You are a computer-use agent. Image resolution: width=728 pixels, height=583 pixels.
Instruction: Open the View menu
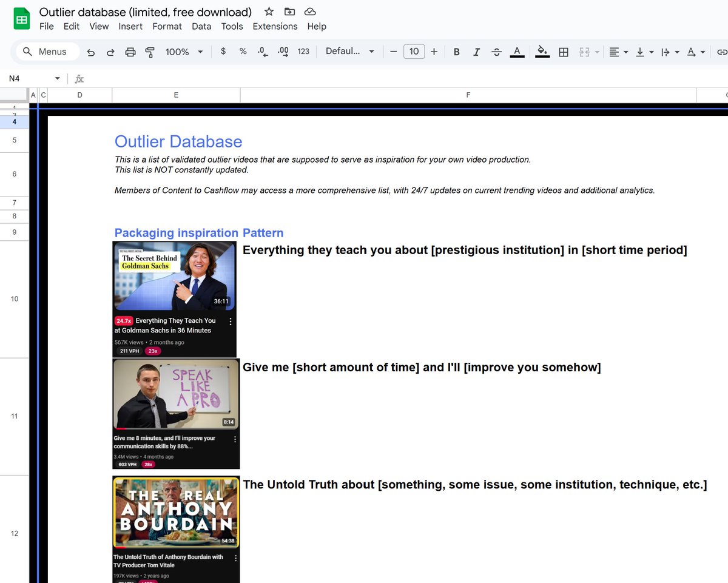[x=99, y=26]
